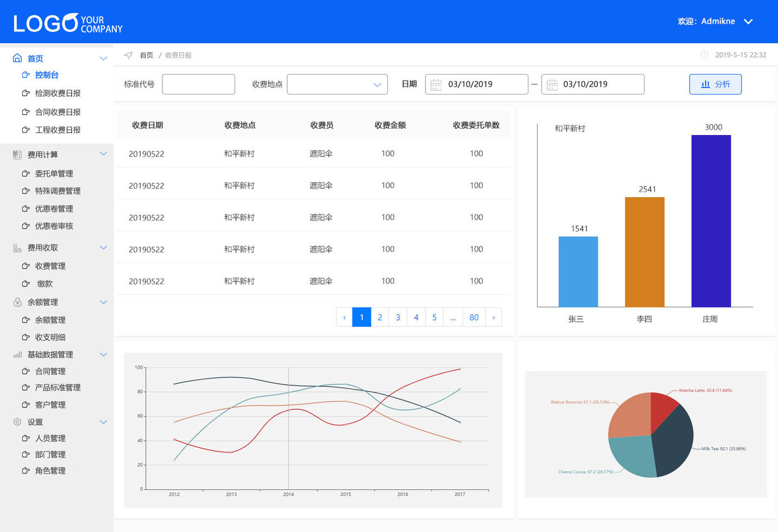Click the pointer icon beside 检测收费日报
The width and height of the screenshot is (778, 532).
pos(26,93)
